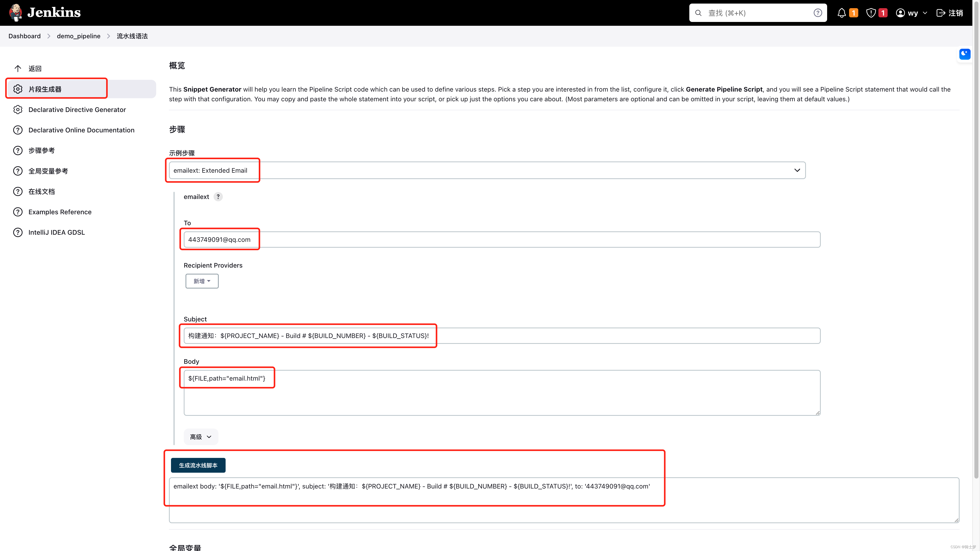
Task: Click the 在线文档 icon
Action: [x=18, y=191]
